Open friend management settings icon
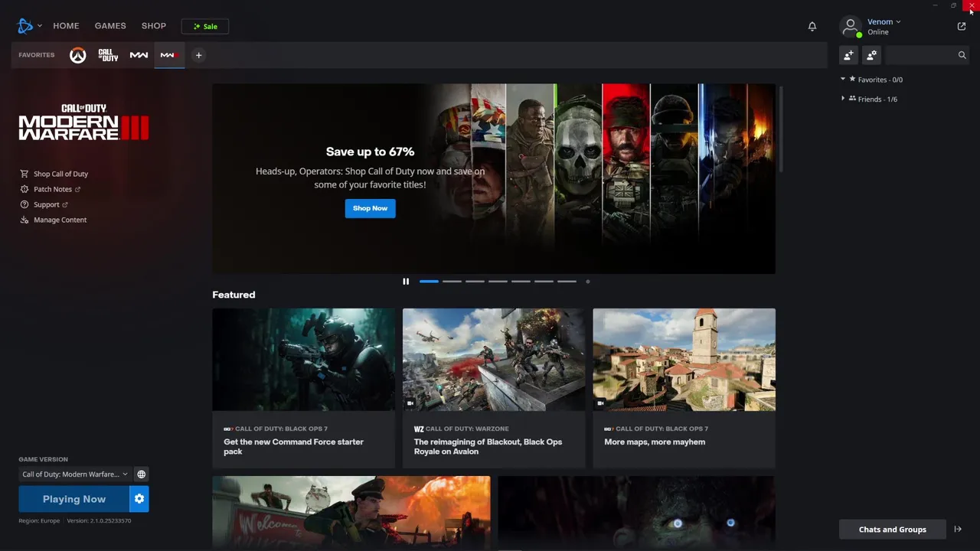The image size is (980, 551). pos(871,55)
